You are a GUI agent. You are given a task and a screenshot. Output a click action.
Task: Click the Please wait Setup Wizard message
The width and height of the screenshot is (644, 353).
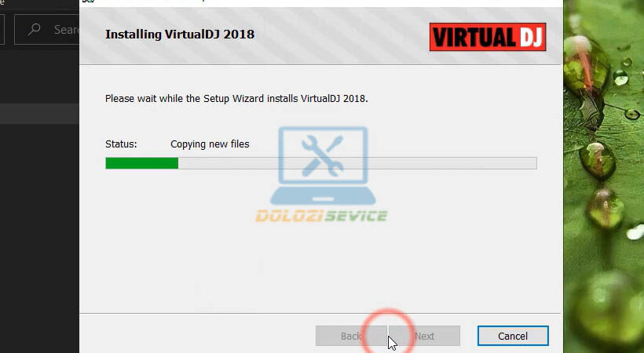[x=236, y=99]
